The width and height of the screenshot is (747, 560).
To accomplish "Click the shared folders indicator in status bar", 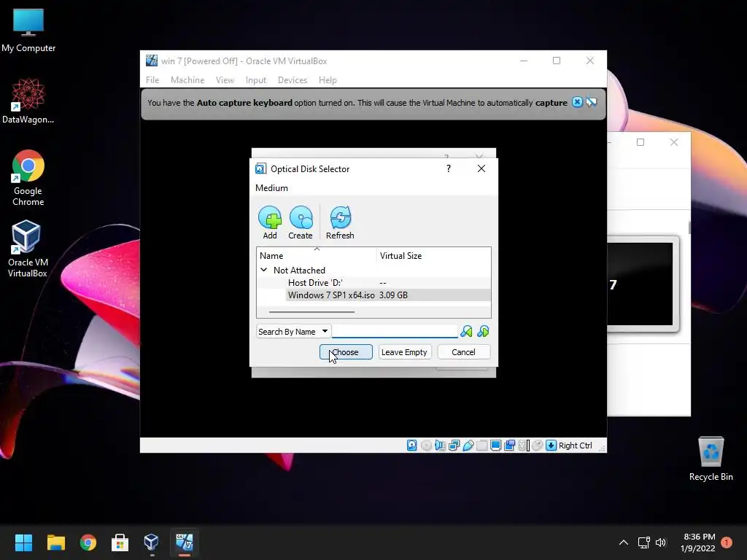I will coord(482,446).
